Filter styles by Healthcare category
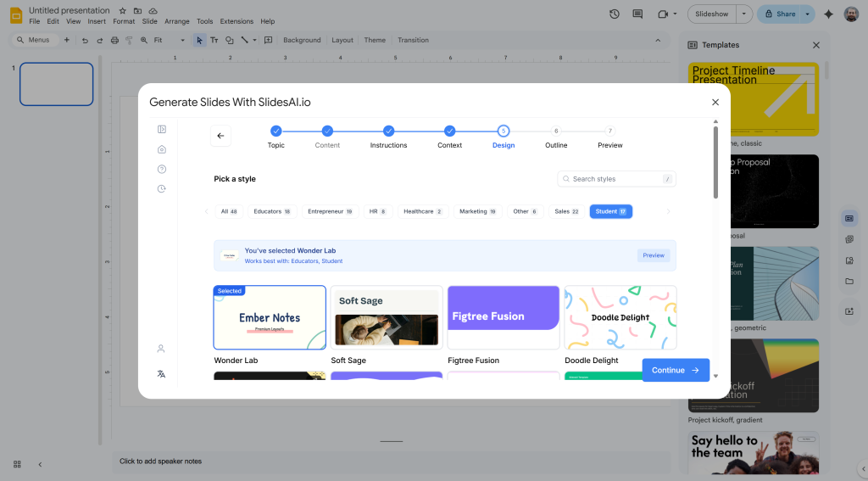Image resolution: width=868 pixels, height=481 pixels. 422,212
